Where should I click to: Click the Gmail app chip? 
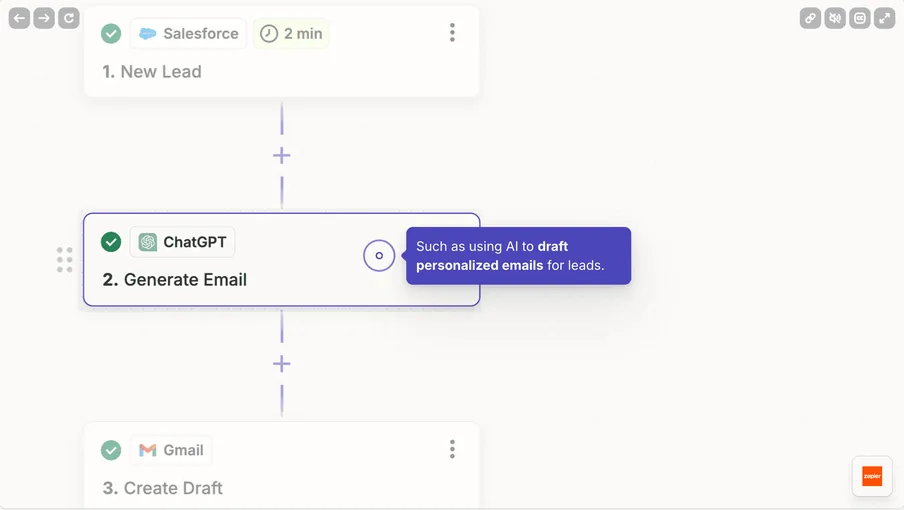click(171, 450)
